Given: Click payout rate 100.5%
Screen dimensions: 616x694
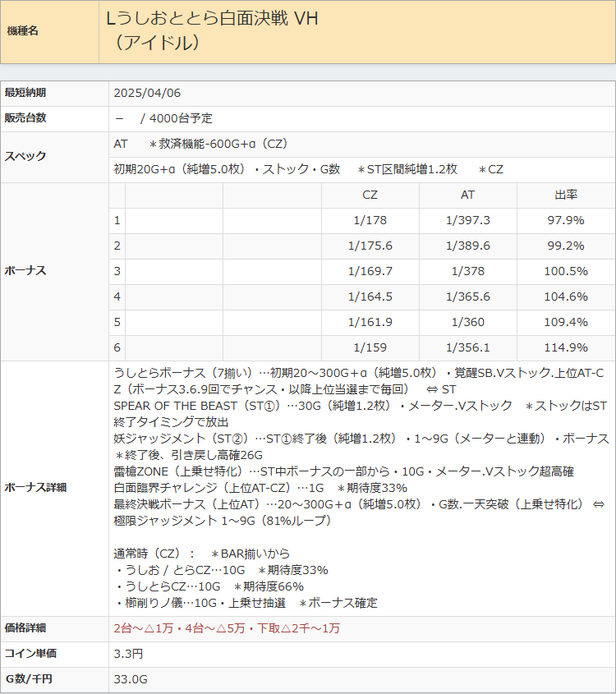Looking at the screenshot, I should coord(566,271).
